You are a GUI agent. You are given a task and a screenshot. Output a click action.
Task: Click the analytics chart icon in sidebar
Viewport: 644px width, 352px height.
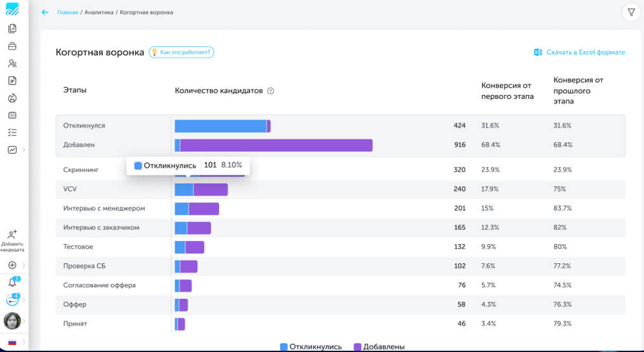12,150
